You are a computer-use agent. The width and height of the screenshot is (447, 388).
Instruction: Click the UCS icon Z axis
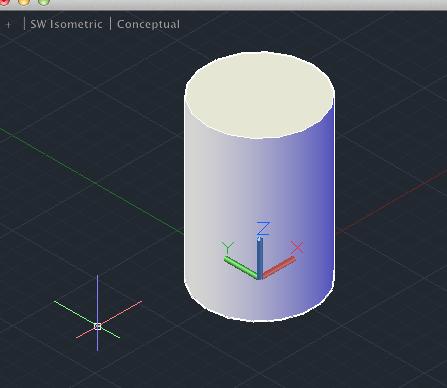(260, 257)
